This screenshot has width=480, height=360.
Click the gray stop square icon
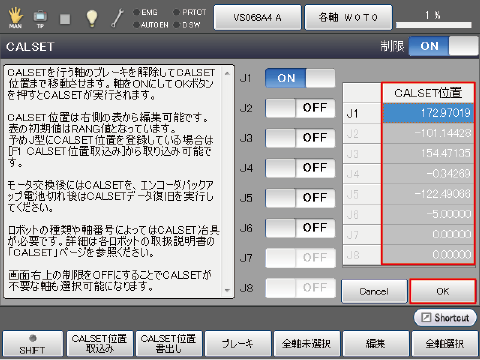(x=65, y=19)
